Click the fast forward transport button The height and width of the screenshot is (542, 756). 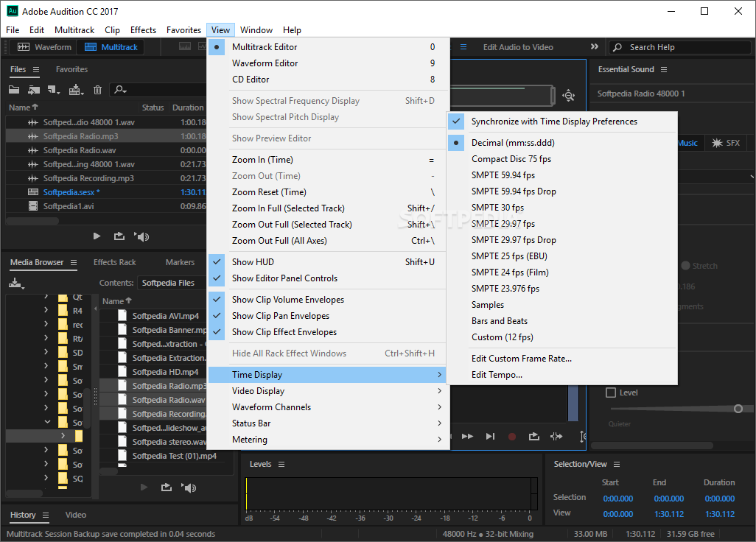(x=467, y=437)
